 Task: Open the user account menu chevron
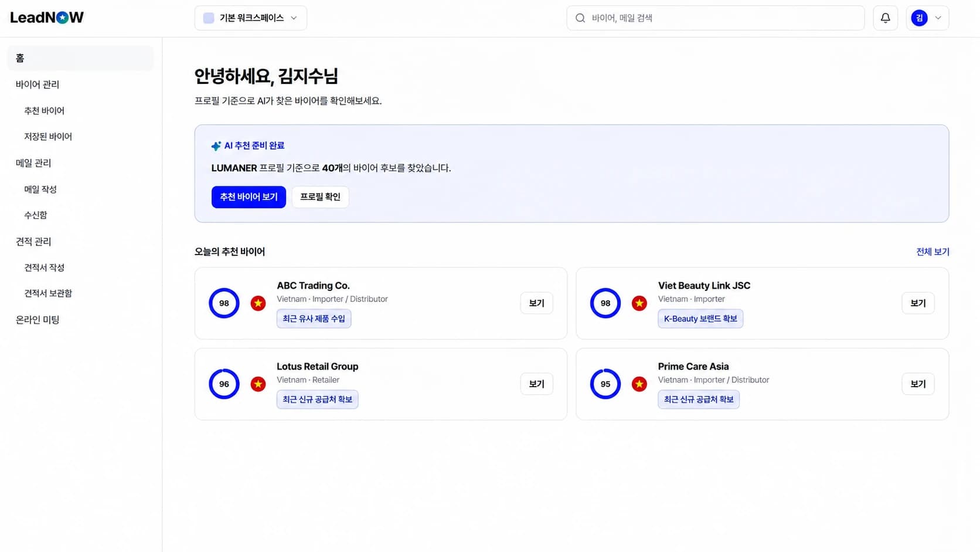coord(938,18)
